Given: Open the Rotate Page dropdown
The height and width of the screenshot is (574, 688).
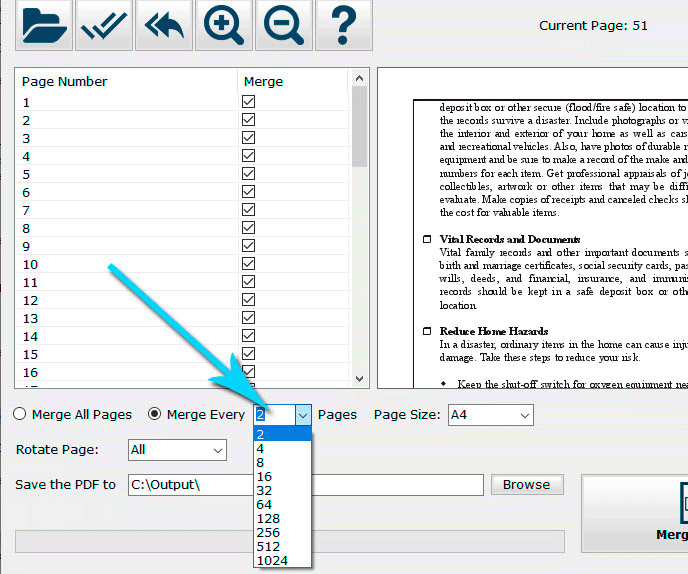Looking at the screenshot, I should [x=177, y=450].
